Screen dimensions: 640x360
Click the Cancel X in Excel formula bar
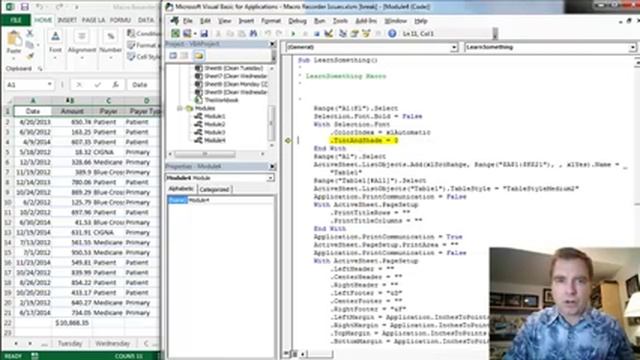[79, 84]
